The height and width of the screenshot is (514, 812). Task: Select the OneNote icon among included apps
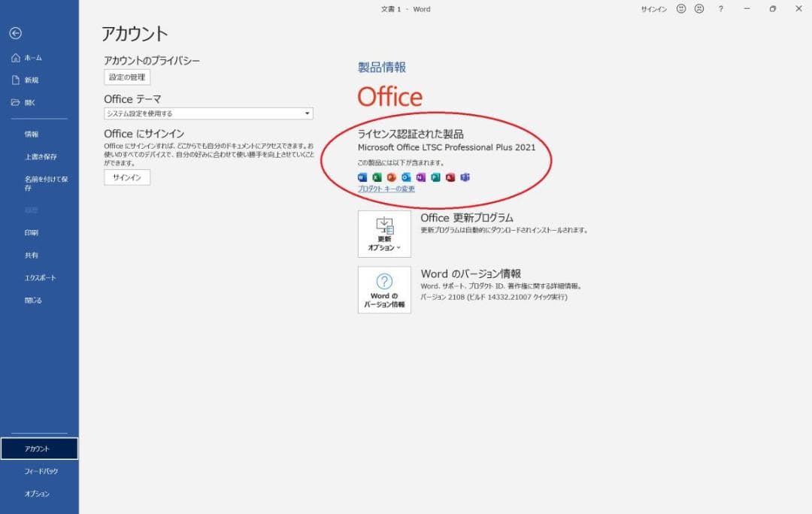tap(421, 177)
